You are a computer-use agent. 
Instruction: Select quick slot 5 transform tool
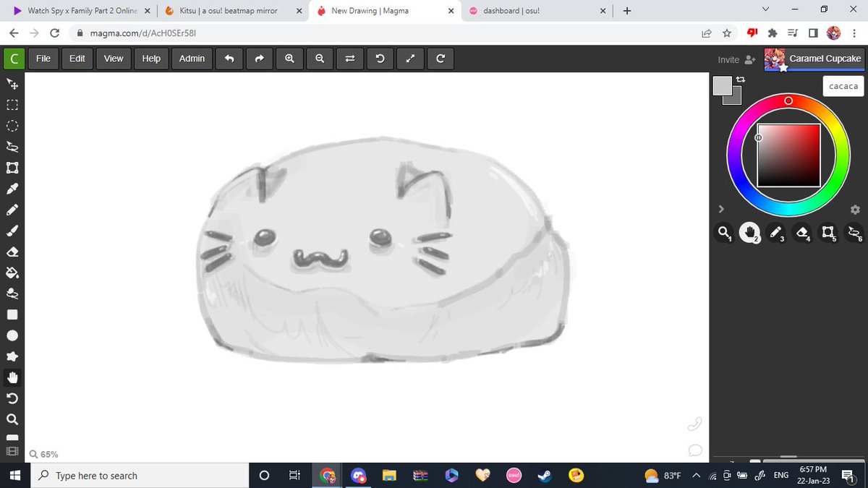827,232
